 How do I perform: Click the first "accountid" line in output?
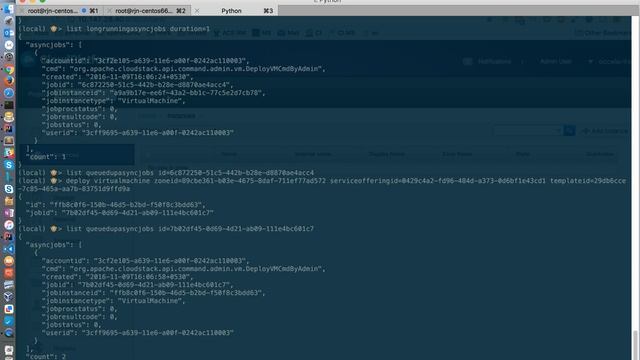tap(145, 61)
